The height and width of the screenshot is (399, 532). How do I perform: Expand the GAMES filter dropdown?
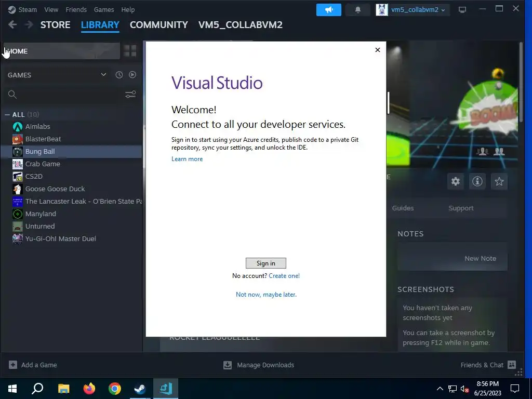point(57,75)
